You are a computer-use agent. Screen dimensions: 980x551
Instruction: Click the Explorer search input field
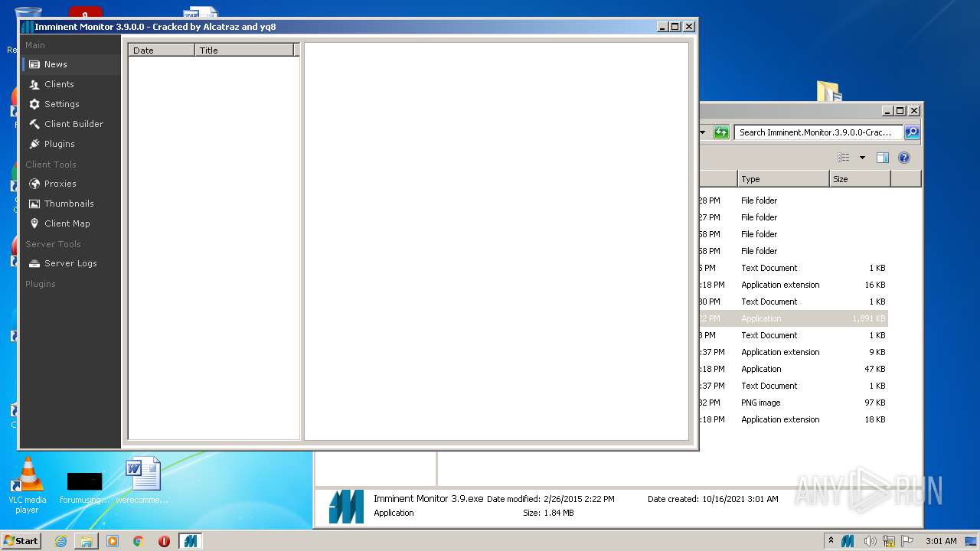tap(818, 132)
